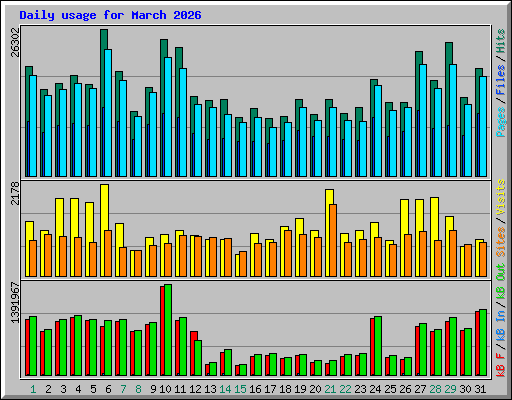
Task: Click the 1391967 axis maximum label
Action: [x=15, y=303]
